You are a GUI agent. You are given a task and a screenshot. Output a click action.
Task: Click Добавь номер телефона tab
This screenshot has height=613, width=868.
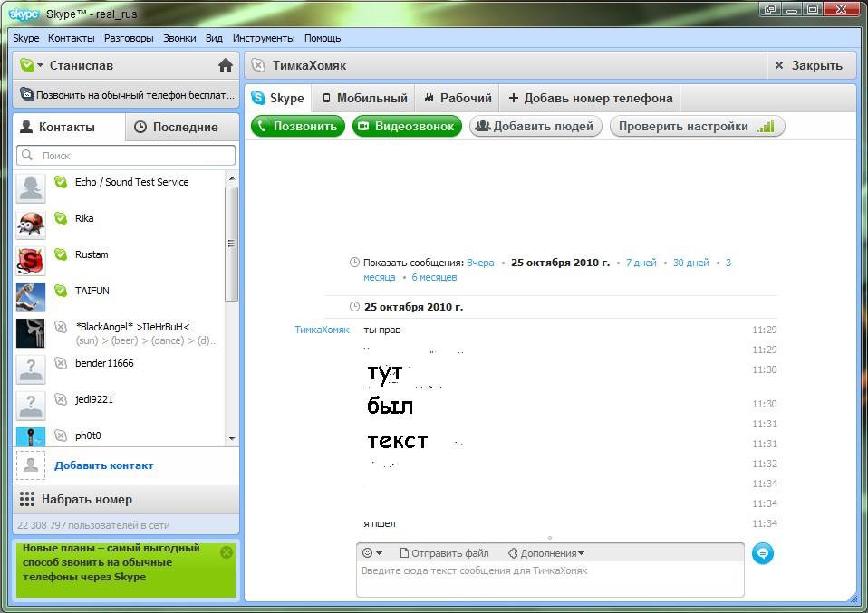pyautogui.click(x=590, y=99)
